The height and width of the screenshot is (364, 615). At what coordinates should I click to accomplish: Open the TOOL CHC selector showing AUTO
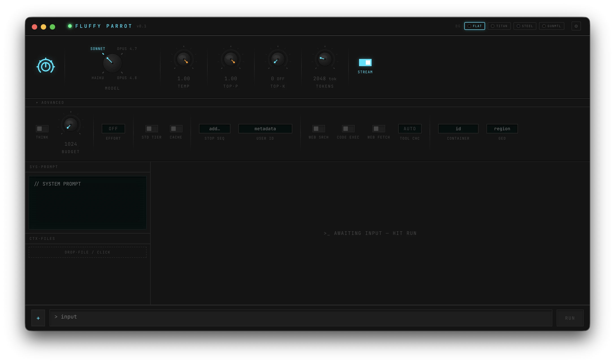[x=410, y=128]
